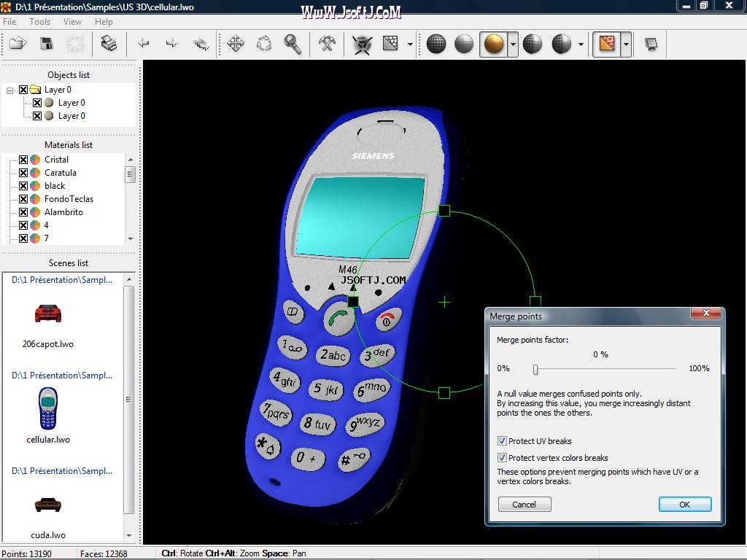The height and width of the screenshot is (560, 747).
Task: Click the Points: 13190 status entry
Action: coord(27,554)
